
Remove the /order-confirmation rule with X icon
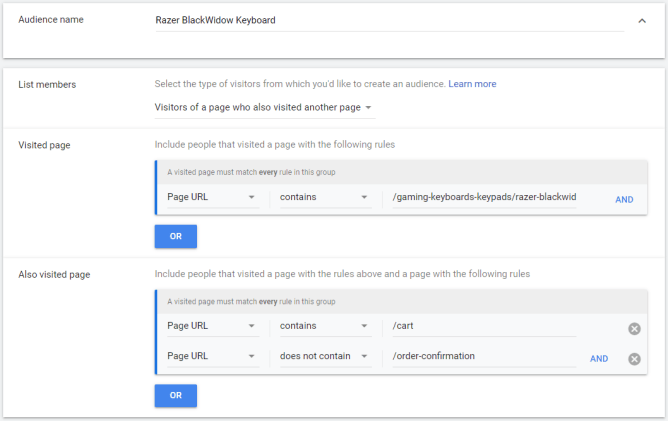point(634,359)
